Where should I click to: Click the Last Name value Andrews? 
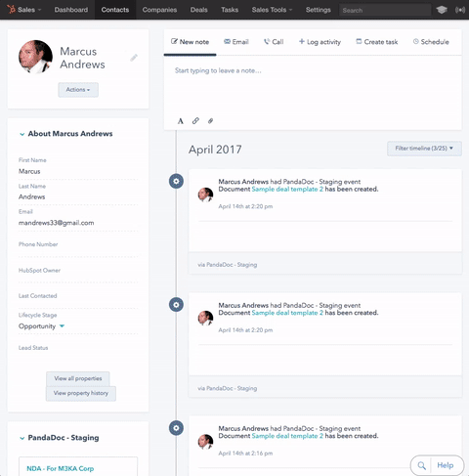[x=31, y=196]
